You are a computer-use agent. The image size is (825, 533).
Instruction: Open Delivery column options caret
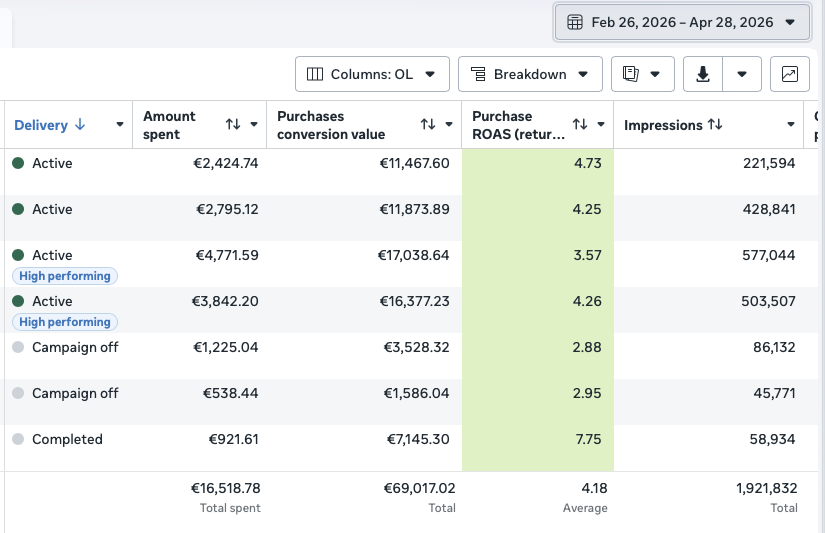pos(120,125)
